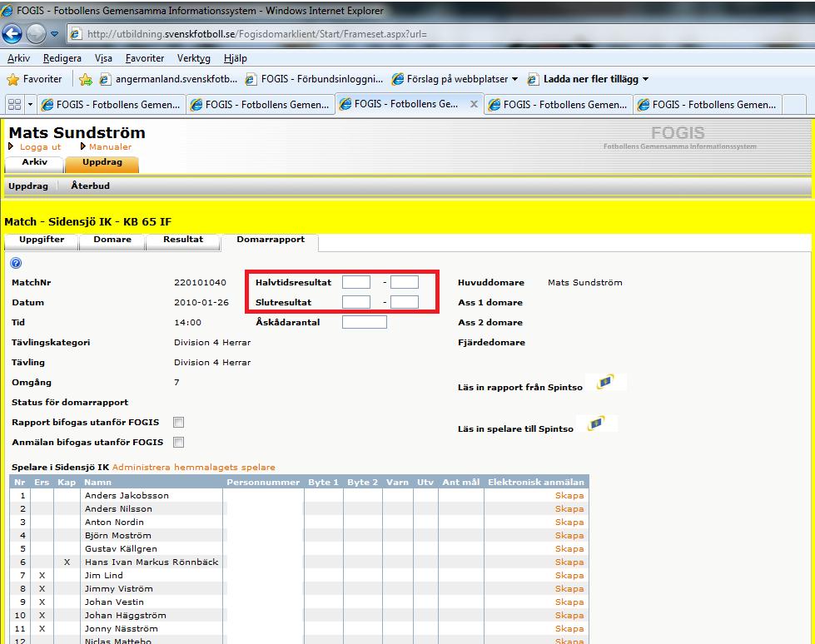
Task: Click the Favoriter star button in favorites bar
Action: (x=34, y=79)
